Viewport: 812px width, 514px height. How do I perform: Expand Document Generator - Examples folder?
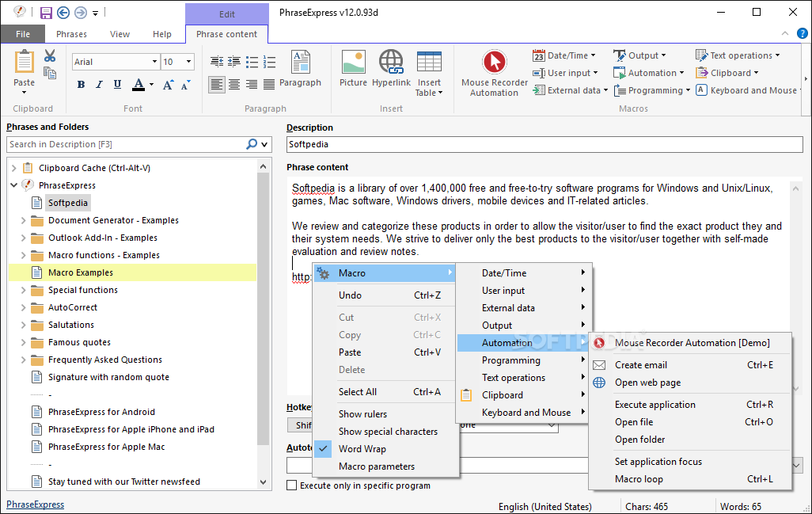[23, 220]
